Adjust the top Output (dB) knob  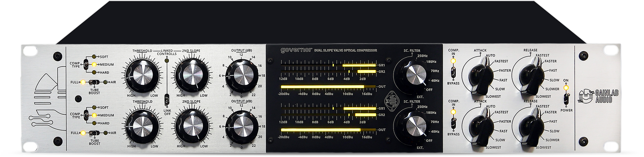point(242,76)
